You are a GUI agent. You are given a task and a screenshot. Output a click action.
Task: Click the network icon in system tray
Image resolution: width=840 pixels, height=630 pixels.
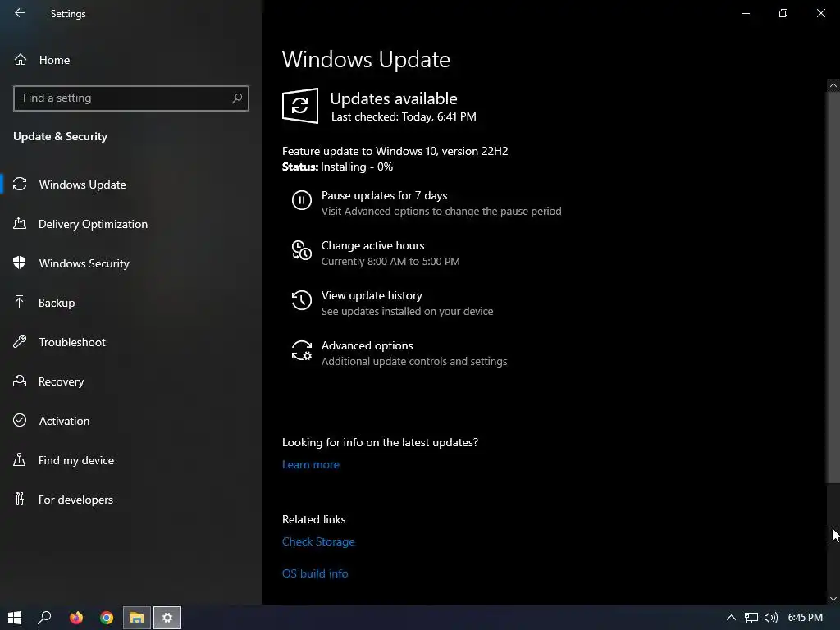pyautogui.click(x=751, y=618)
